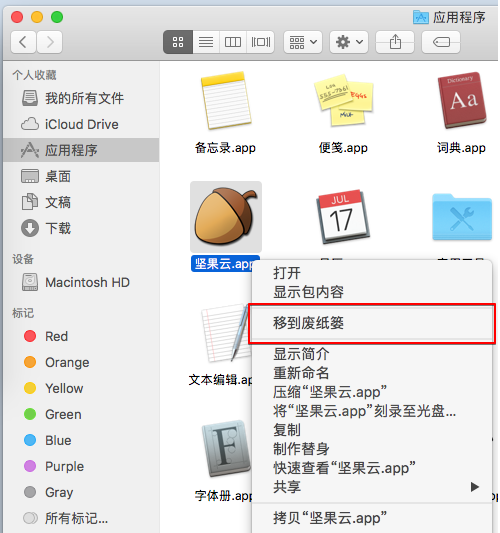Click the Share toolbar button
Image resolution: width=500 pixels, height=533 pixels.
(395, 42)
